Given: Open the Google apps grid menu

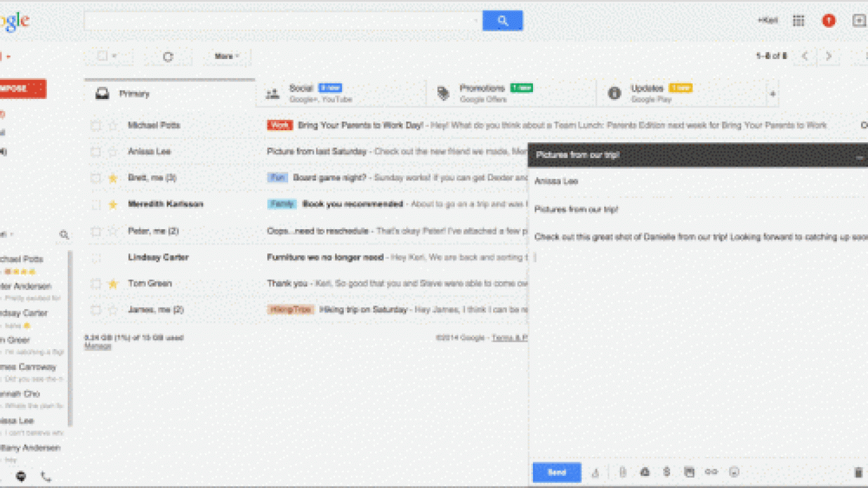Looking at the screenshot, I should [x=798, y=20].
